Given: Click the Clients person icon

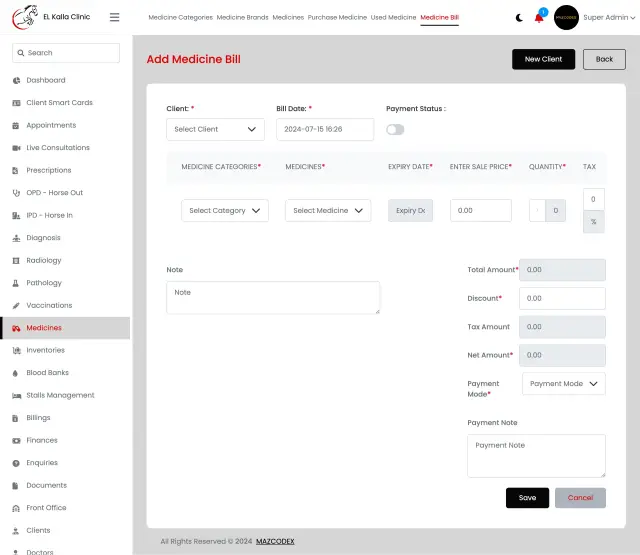Looking at the screenshot, I should 16,531.
